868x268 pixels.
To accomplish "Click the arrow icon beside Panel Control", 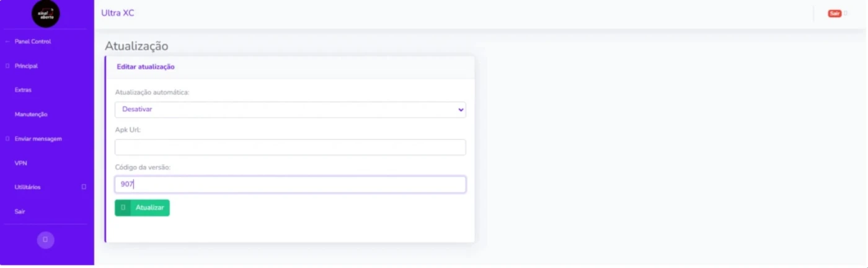I will [x=7, y=42].
